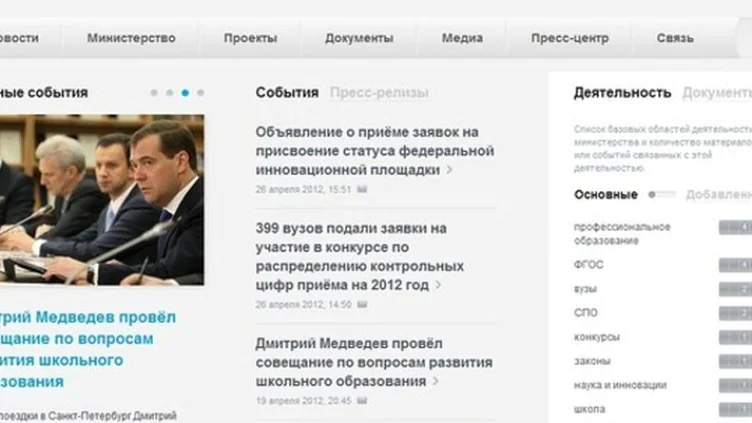
Task: Click icon beside 26 апреля 2012, 15:51
Action: (x=362, y=189)
